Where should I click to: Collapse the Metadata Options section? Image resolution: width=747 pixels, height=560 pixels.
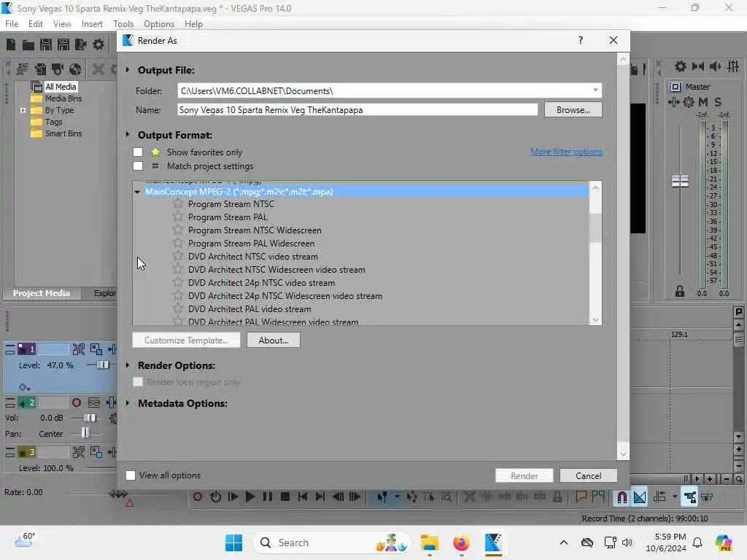coord(128,402)
